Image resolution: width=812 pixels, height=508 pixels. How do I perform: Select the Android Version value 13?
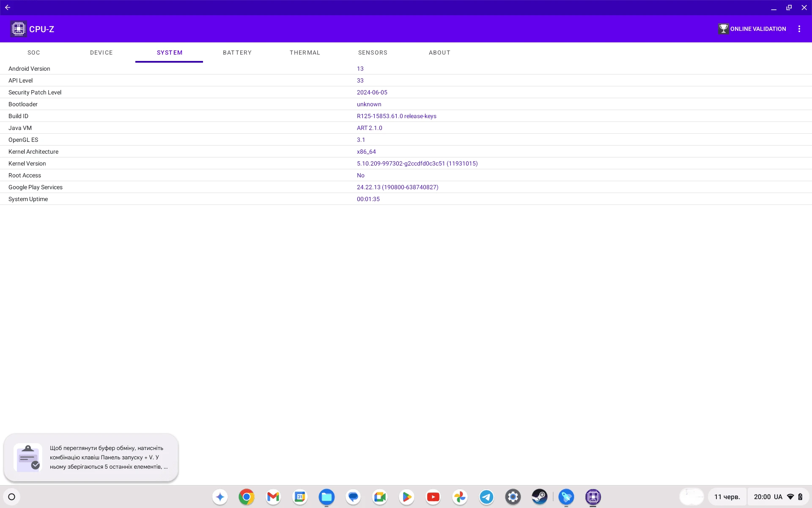click(x=360, y=69)
